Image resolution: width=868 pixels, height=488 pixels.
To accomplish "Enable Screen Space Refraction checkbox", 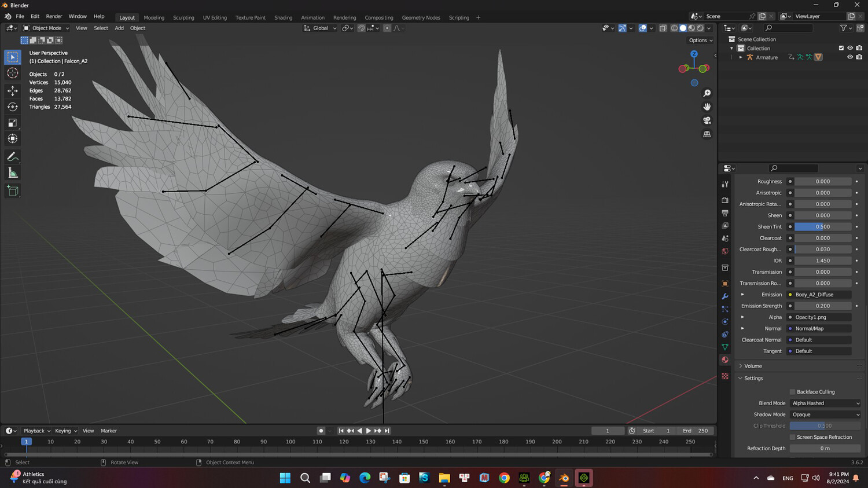I will (793, 437).
